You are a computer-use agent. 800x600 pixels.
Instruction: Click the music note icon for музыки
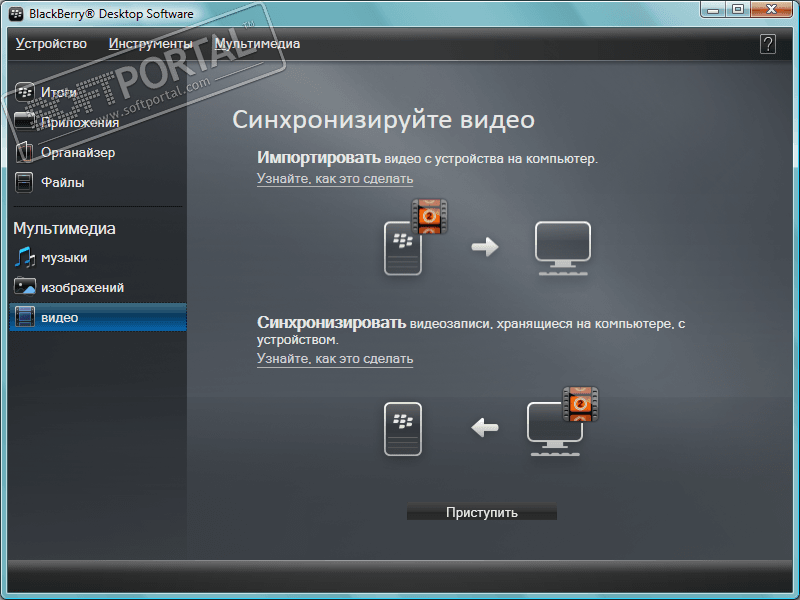(24, 257)
